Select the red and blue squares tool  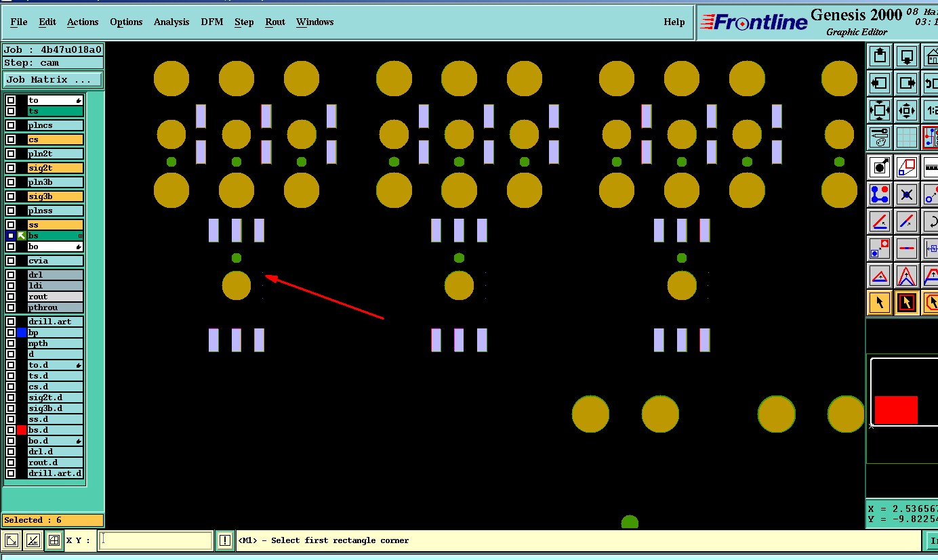(907, 167)
